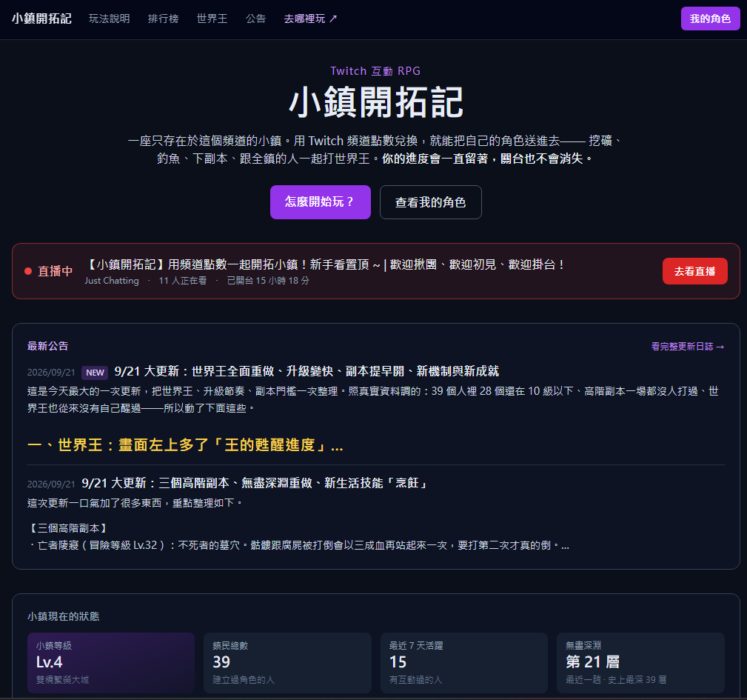Open the 世界王全面重做 announcement title

pos(306,371)
